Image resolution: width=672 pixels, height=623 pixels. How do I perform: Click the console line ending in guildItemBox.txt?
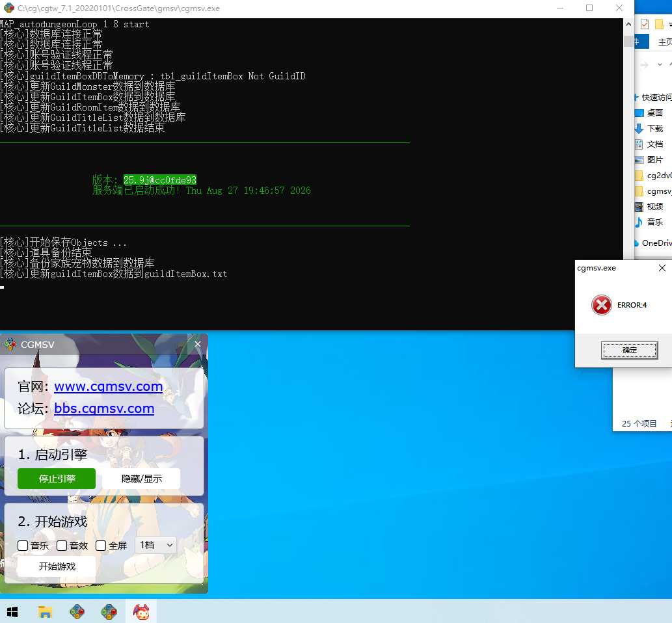pos(114,274)
